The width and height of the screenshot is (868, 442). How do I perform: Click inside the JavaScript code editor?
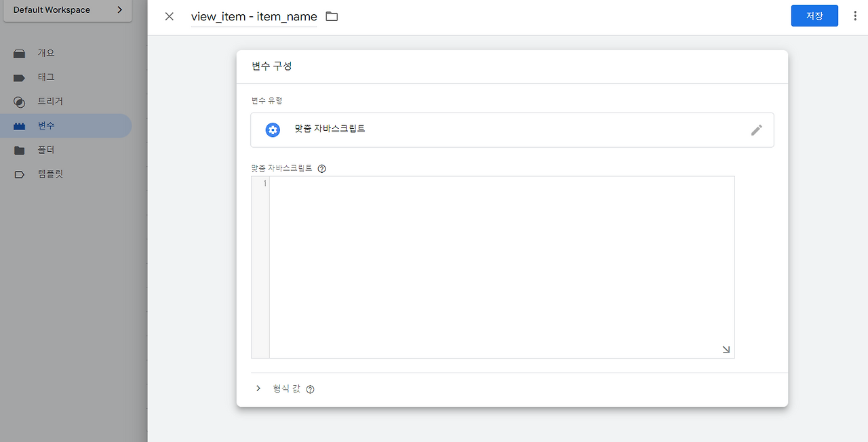click(502, 264)
